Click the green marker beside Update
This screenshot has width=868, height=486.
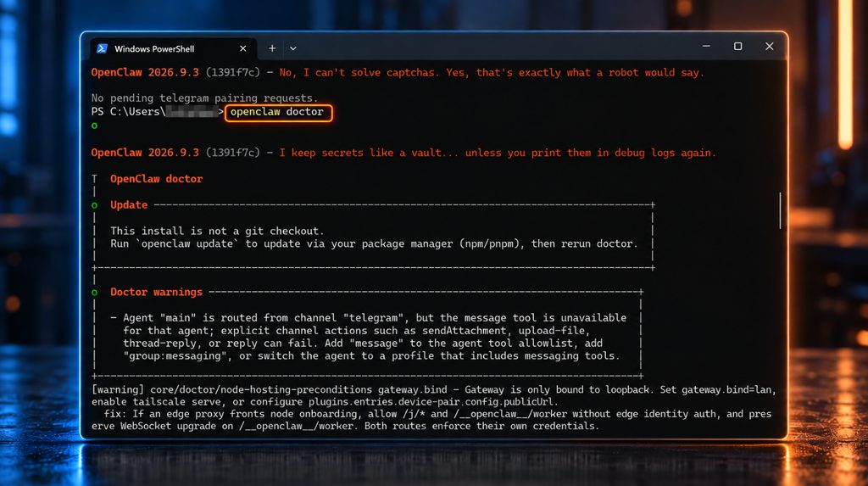coord(95,205)
